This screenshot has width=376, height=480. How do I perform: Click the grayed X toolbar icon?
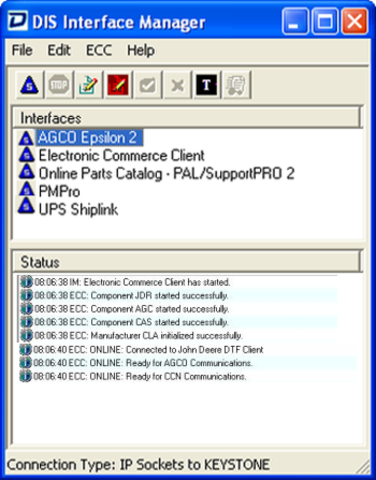click(177, 85)
